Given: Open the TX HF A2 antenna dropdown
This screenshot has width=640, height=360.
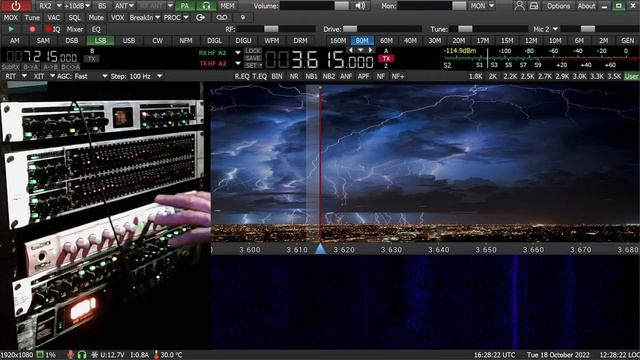Looking at the screenshot, I should 238,63.
